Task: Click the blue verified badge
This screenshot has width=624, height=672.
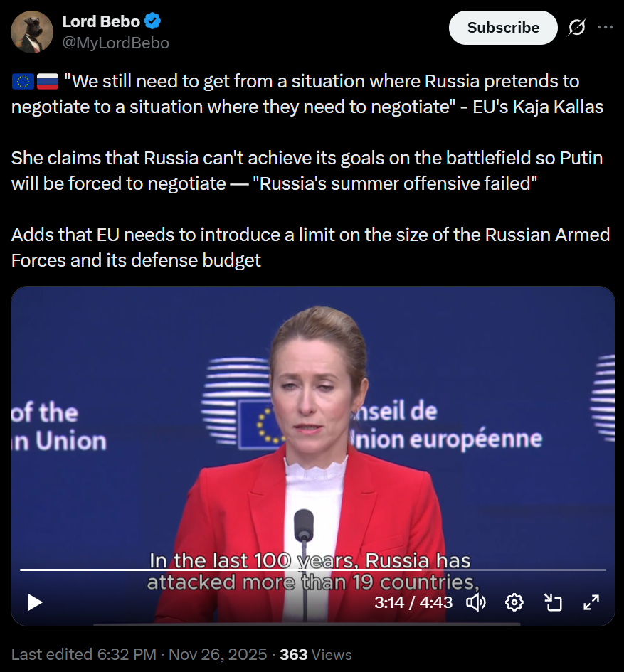Action: pyautogui.click(x=152, y=21)
